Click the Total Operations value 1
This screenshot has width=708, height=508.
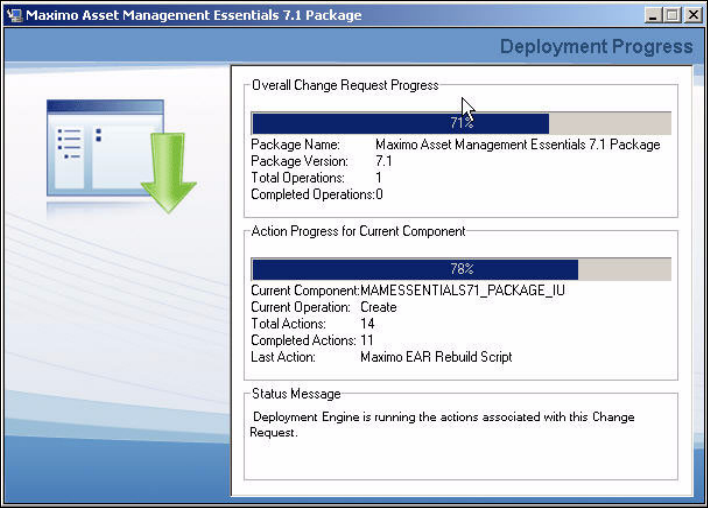click(378, 178)
